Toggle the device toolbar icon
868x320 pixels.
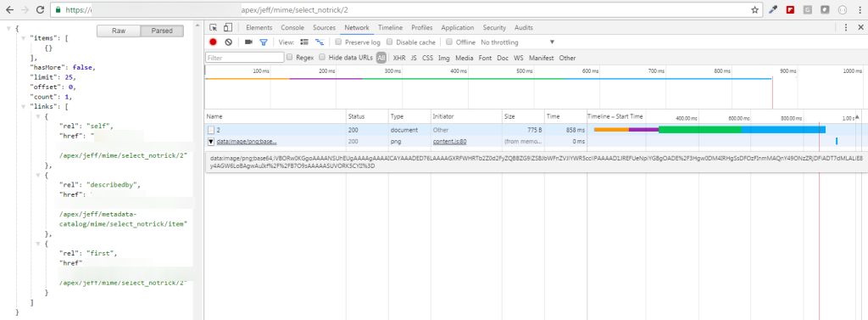coord(227,28)
